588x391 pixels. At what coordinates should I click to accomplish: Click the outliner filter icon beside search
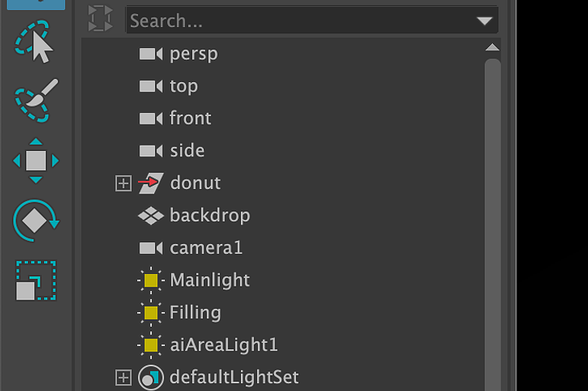point(100,19)
